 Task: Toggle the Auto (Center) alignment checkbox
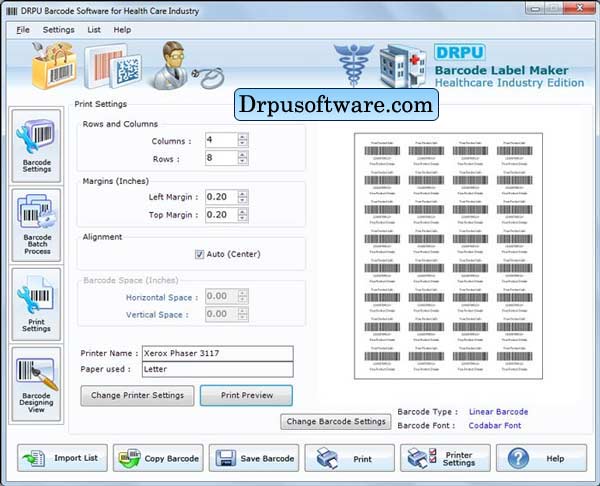click(199, 254)
